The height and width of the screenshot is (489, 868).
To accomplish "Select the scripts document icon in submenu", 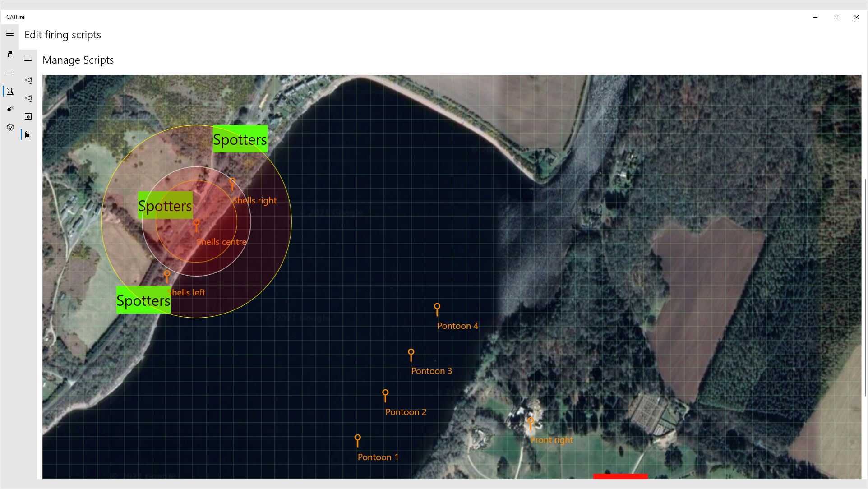I will click(28, 134).
